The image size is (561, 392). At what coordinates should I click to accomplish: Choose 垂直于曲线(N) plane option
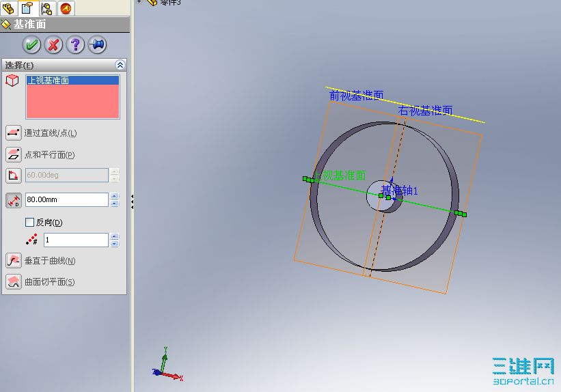pos(14,260)
